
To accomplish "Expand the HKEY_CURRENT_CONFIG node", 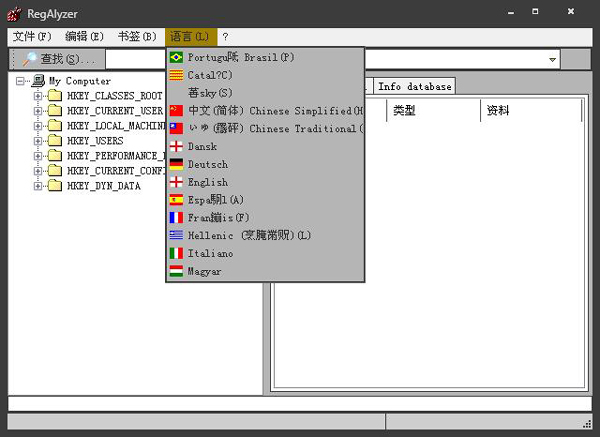I will [x=38, y=171].
